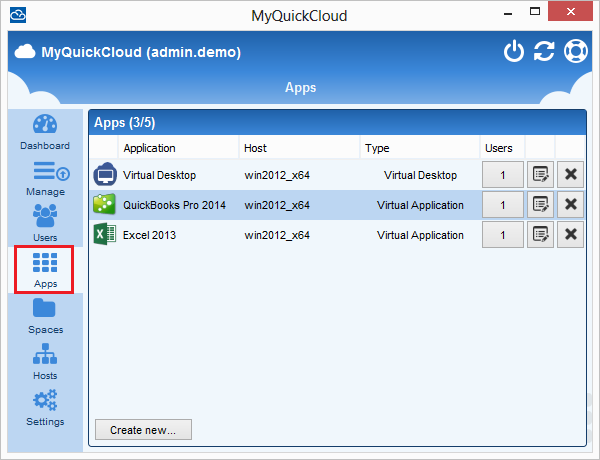Click Type 'Virtual Desktop' cell in first row

[420, 175]
